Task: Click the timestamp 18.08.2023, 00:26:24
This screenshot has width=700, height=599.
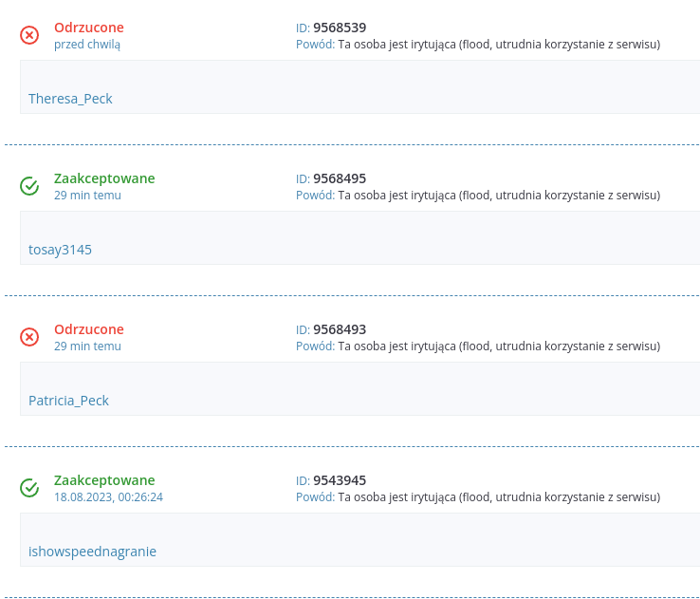Action: pyautogui.click(x=108, y=496)
